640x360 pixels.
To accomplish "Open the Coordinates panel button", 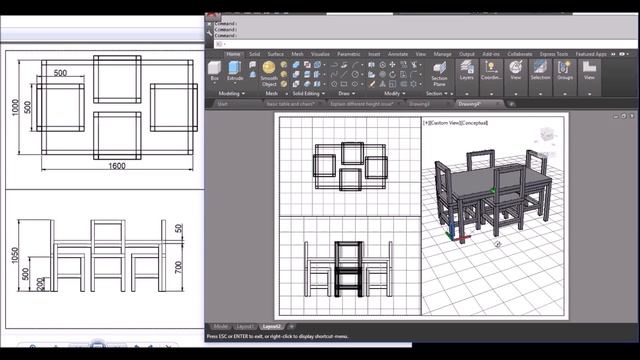I will 491,70.
